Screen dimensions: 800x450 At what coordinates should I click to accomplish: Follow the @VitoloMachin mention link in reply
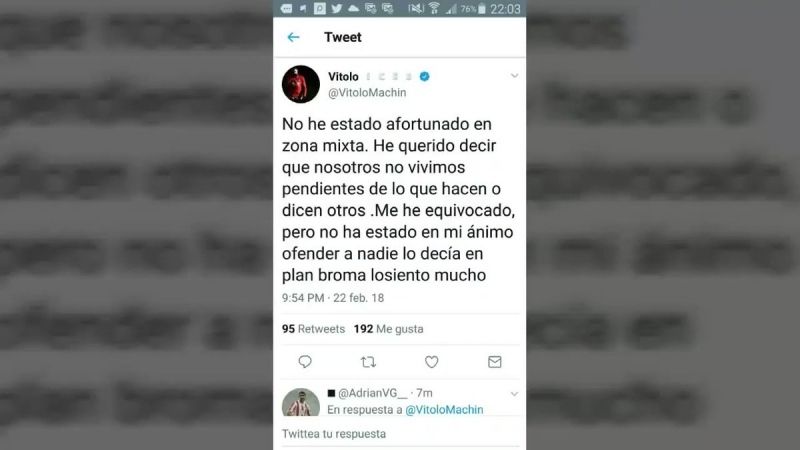point(444,410)
